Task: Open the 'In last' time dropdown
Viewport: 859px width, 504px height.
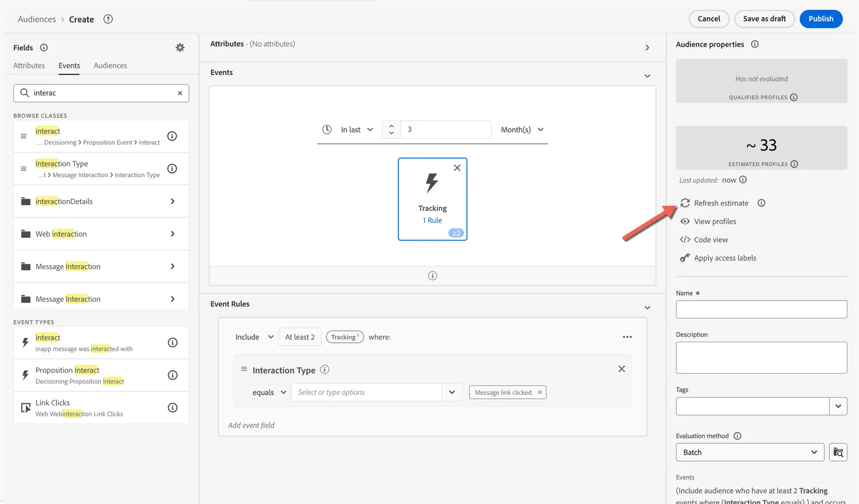Action: click(x=357, y=130)
